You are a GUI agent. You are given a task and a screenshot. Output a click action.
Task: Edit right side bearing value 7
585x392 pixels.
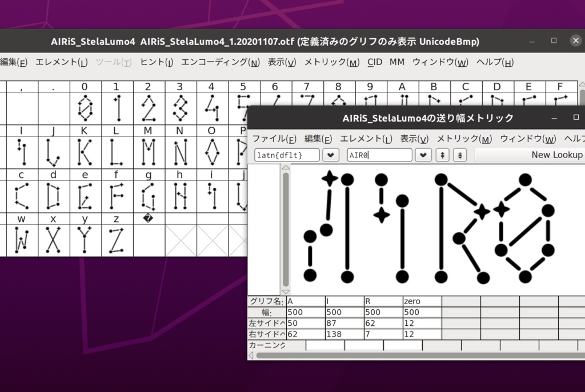[383, 334]
